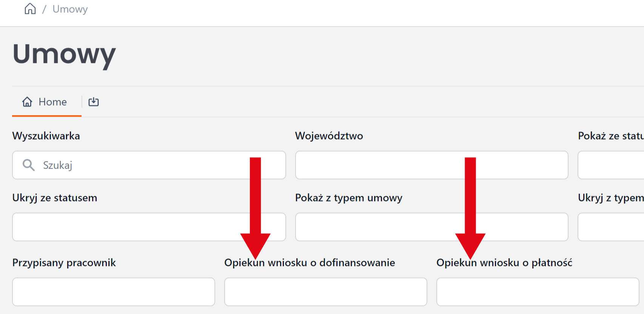
Task: Click the home icon in the breadcrumb
Action: click(30, 9)
